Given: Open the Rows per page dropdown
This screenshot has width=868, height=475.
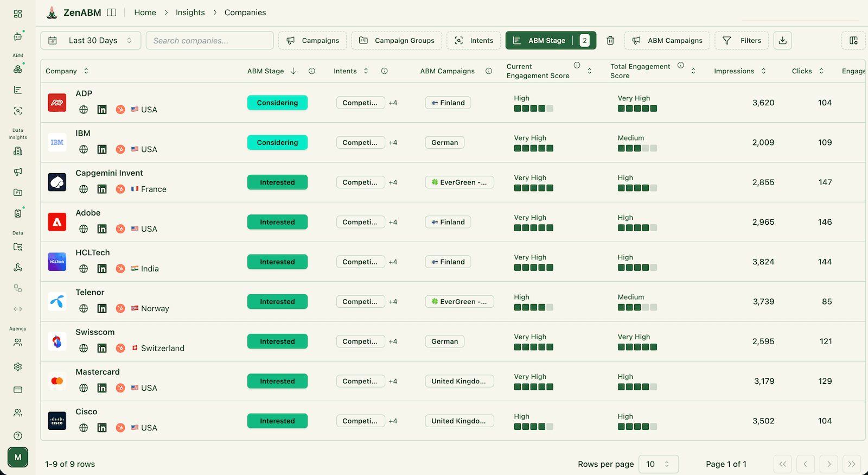Looking at the screenshot, I should pyautogui.click(x=659, y=464).
